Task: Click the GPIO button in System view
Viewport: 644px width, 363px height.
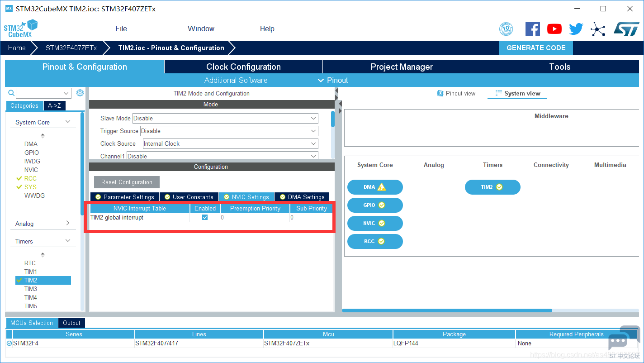Action: [x=375, y=205]
